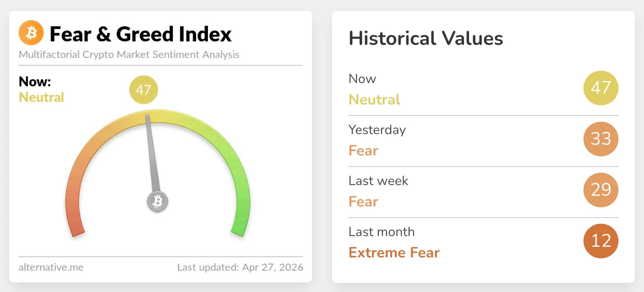
Task: Click the Fear & Greed Index title
Action: click(140, 34)
